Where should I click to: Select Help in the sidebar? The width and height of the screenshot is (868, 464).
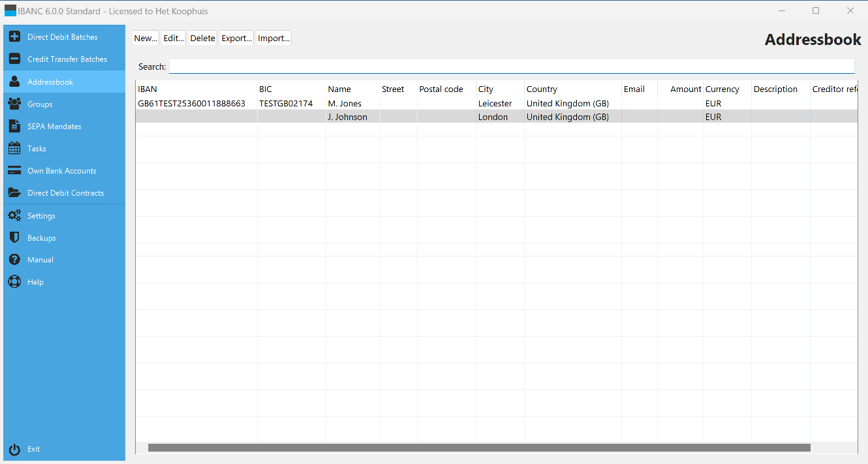point(35,282)
